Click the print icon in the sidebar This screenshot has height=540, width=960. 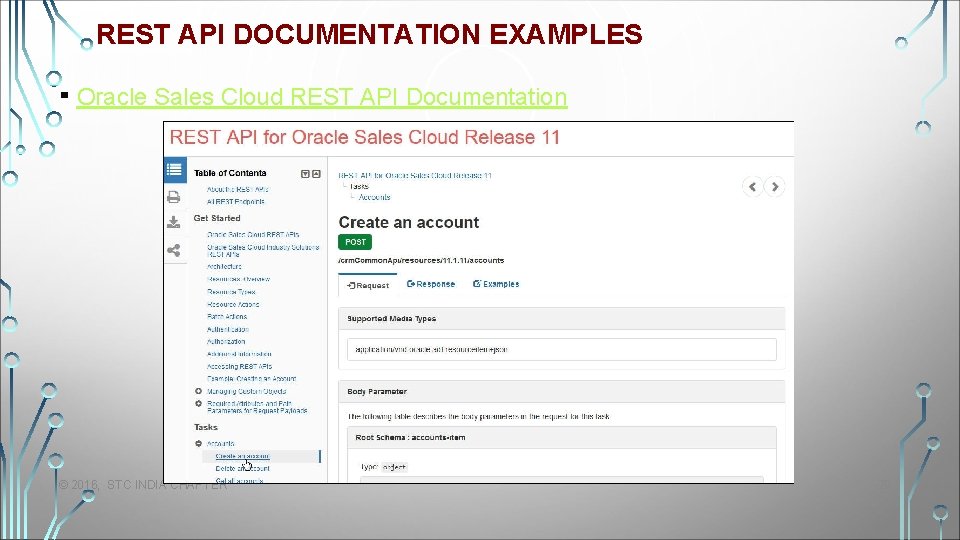point(174,197)
